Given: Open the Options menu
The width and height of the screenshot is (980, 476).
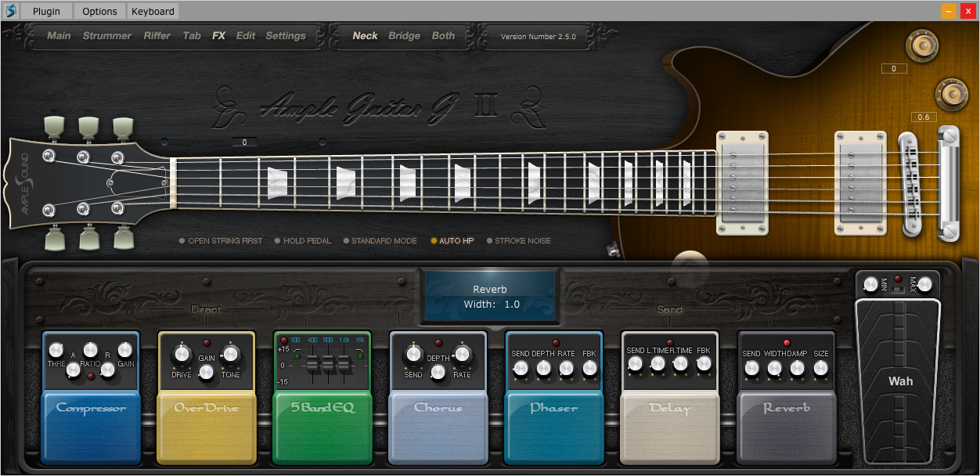Looking at the screenshot, I should pos(99,11).
